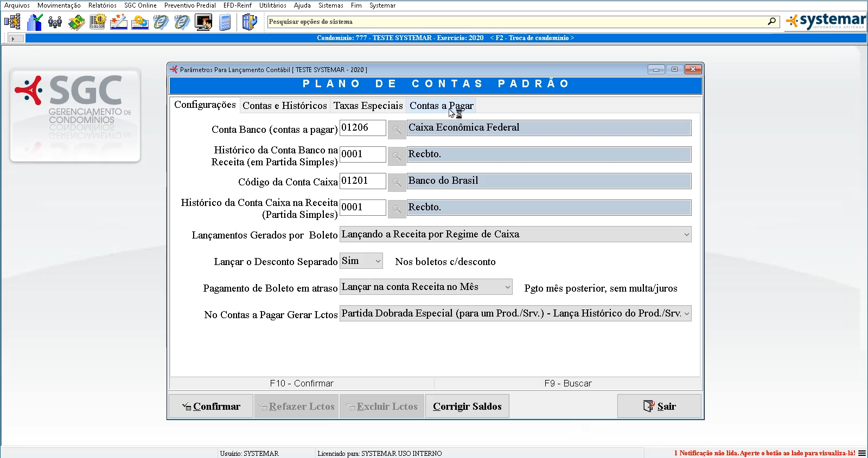Click the barcode with gear icon

[98, 22]
